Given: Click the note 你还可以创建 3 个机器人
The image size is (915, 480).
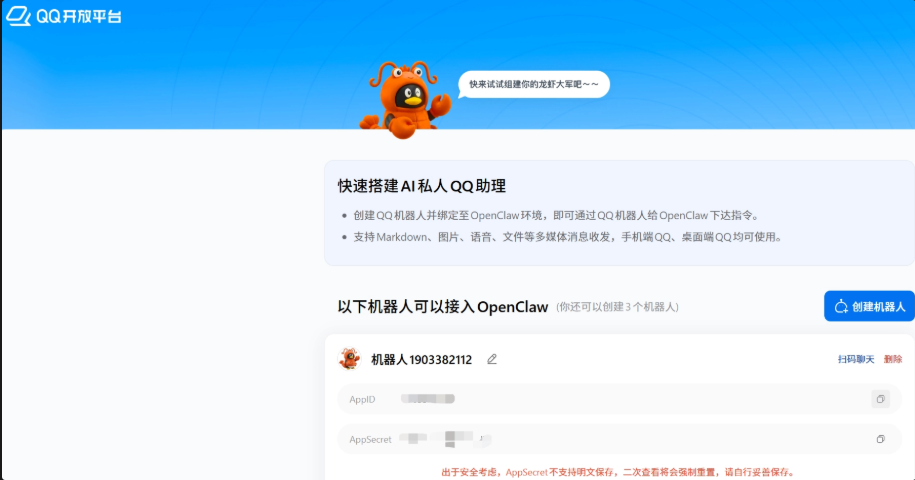Looking at the screenshot, I should 617,307.
